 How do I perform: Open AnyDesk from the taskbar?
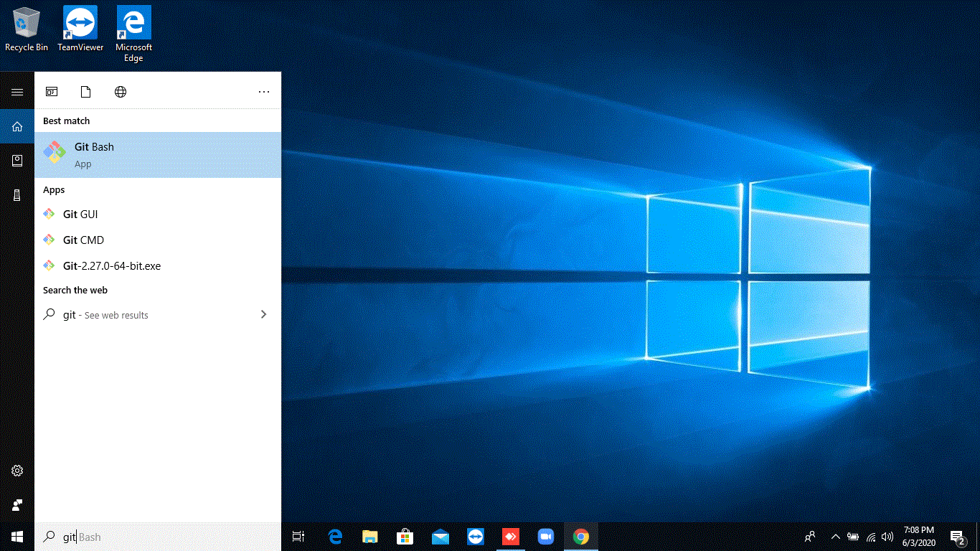(511, 537)
